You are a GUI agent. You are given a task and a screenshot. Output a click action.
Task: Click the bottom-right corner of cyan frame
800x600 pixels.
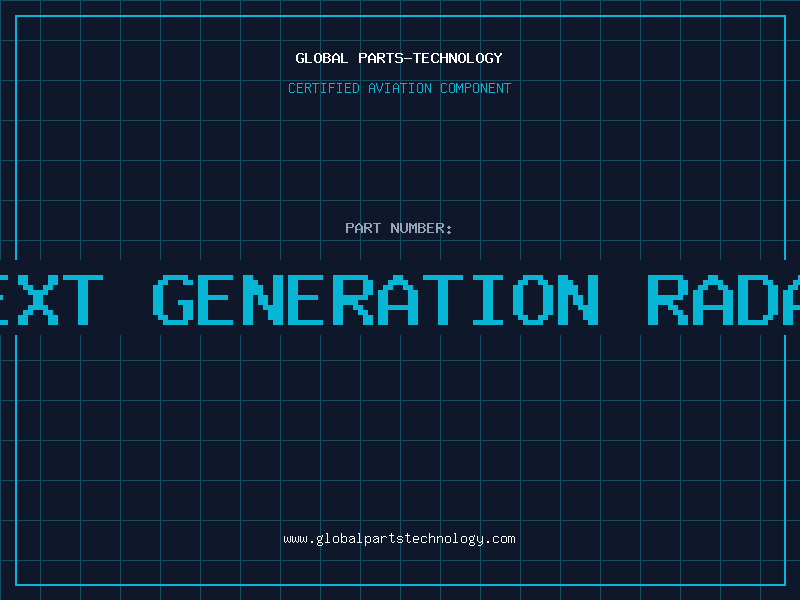click(x=784, y=584)
